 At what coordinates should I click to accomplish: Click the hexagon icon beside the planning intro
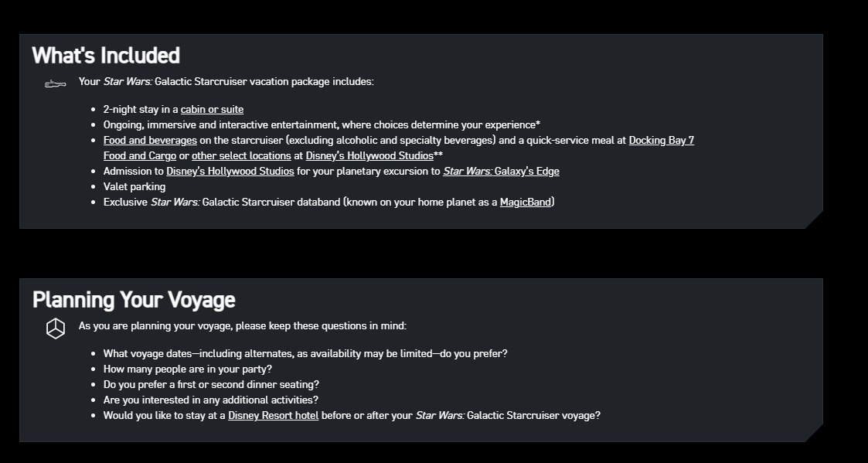(56, 329)
